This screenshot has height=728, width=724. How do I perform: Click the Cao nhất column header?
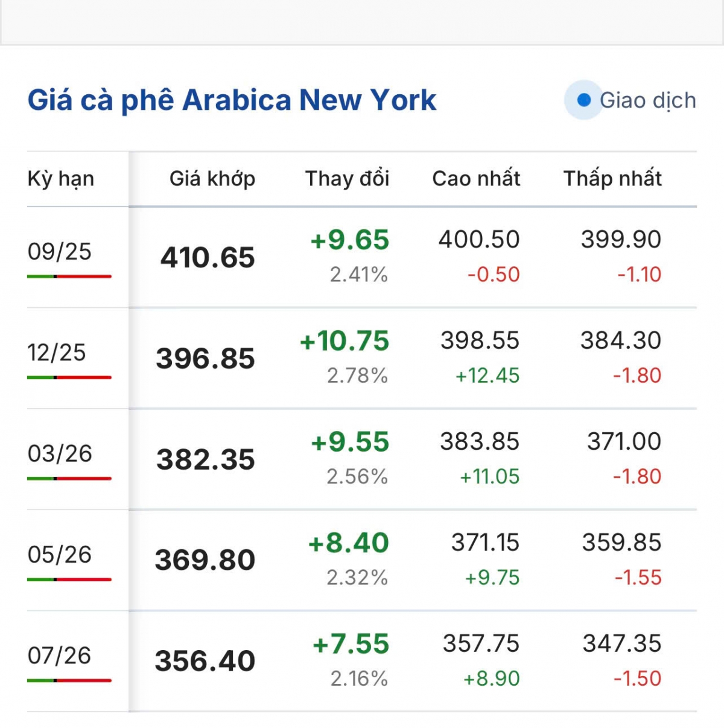pyautogui.click(x=476, y=179)
